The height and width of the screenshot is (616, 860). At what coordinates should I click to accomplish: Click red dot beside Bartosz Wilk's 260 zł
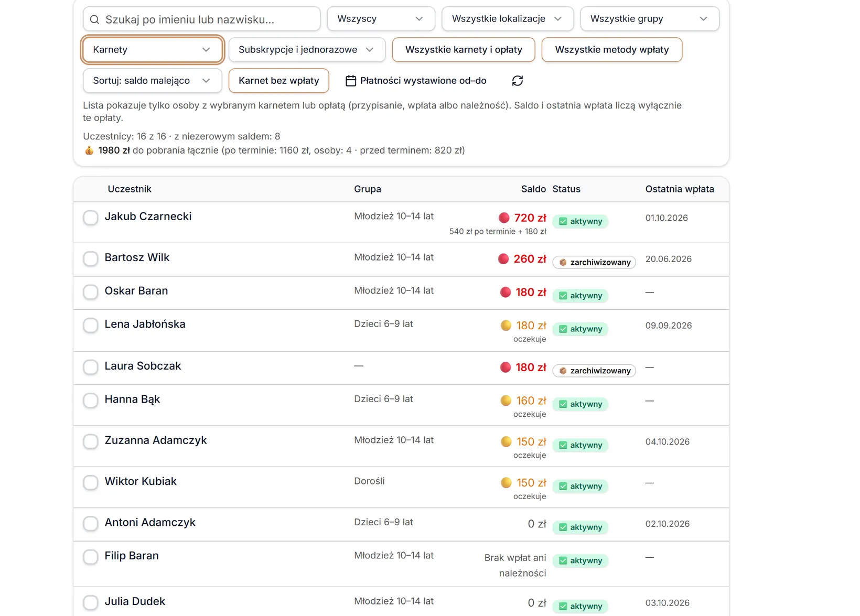click(x=503, y=258)
